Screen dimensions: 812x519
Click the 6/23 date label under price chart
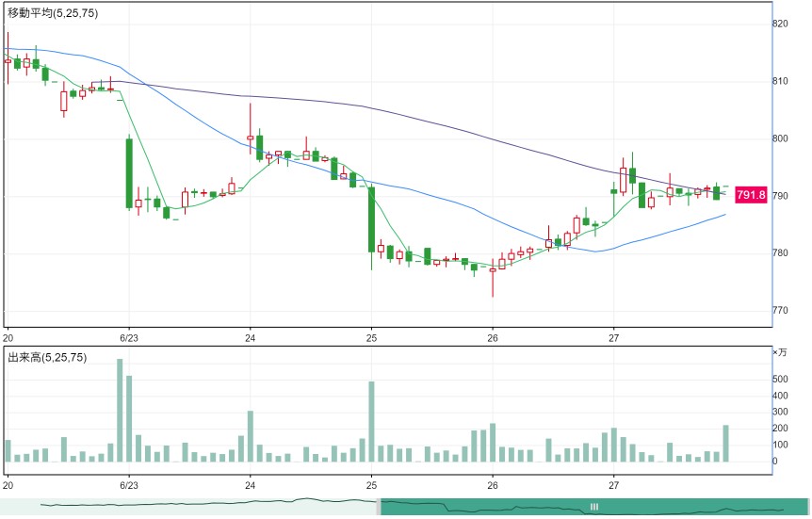(129, 339)
